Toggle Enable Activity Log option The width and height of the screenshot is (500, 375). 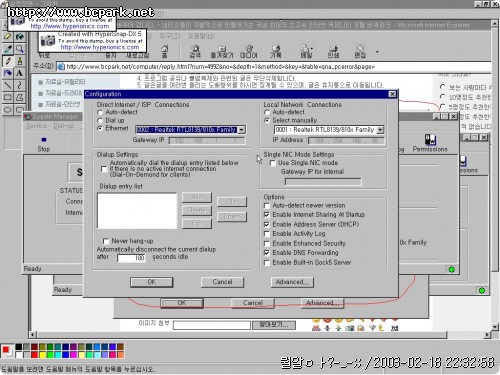(x=267, y=234)
